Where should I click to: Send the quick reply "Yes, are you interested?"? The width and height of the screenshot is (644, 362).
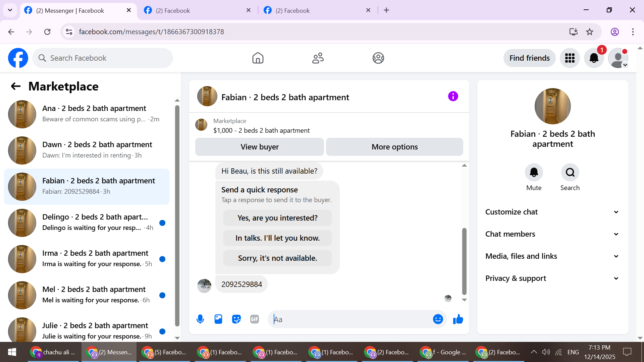pos(277,218)
